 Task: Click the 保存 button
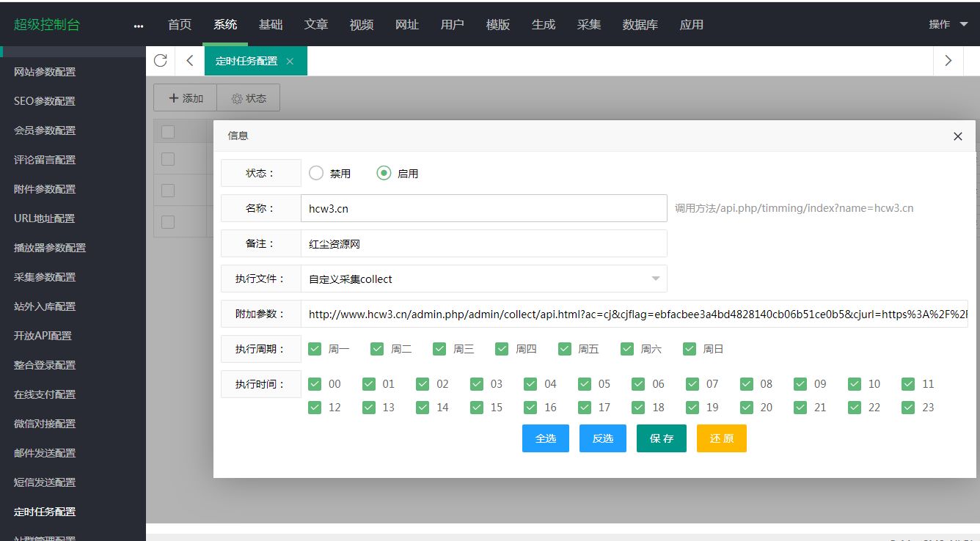pos(660,438)
